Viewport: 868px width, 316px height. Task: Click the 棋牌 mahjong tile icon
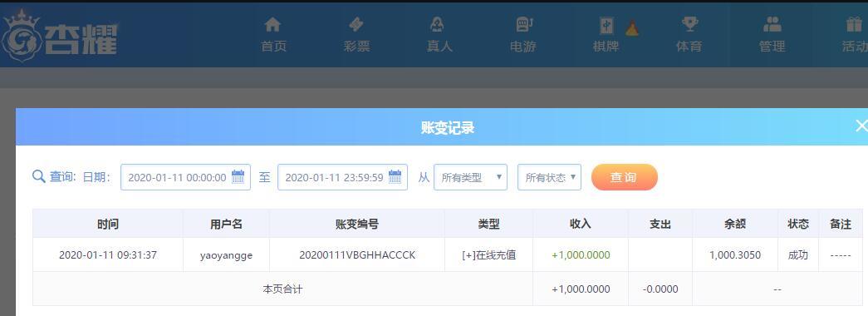pyautogui.click(x=606, y=26)
